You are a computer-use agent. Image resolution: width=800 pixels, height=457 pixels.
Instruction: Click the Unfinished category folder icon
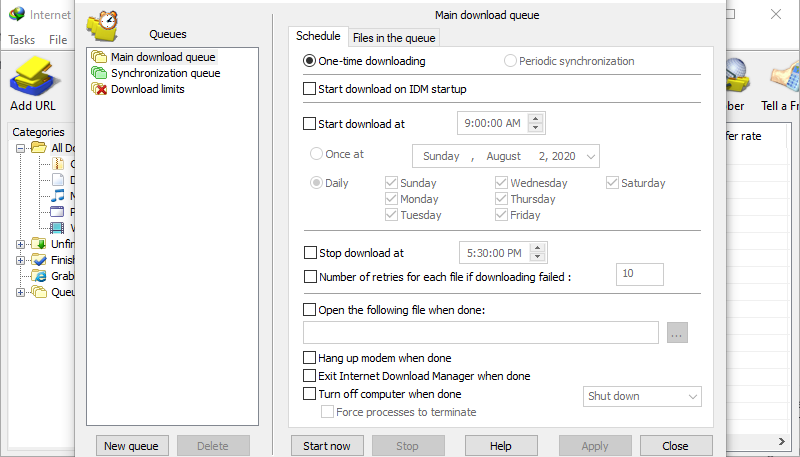(x=39, y=244)
